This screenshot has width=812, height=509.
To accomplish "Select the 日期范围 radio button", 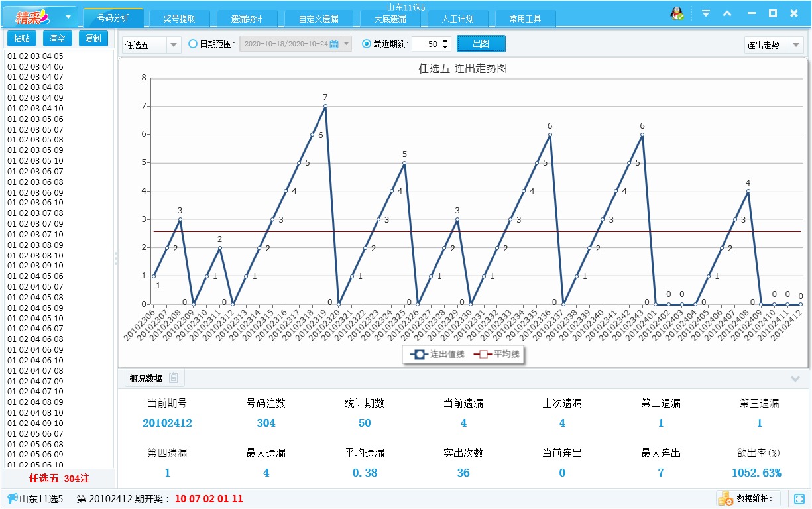I will click(x=192, y=43).
